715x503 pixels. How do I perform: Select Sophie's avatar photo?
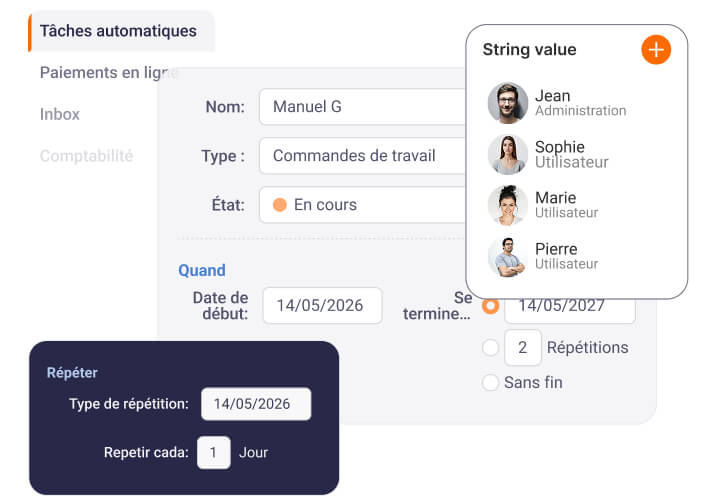click(508, 154)
